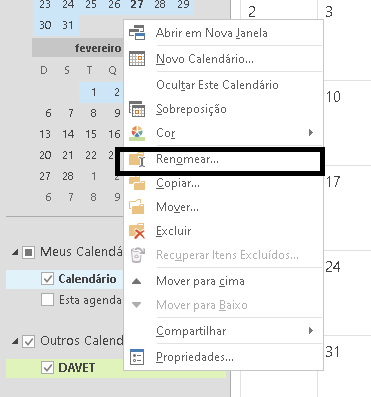Screen dimensions: 371x397
Task: Select day 14 in fevereiro mini calendar
Action: (x=68, y=134)
